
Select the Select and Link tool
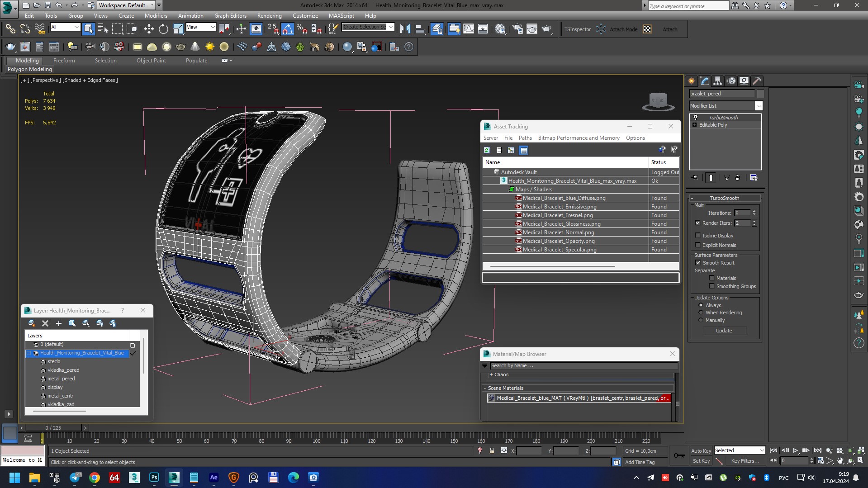click(10, 29)
